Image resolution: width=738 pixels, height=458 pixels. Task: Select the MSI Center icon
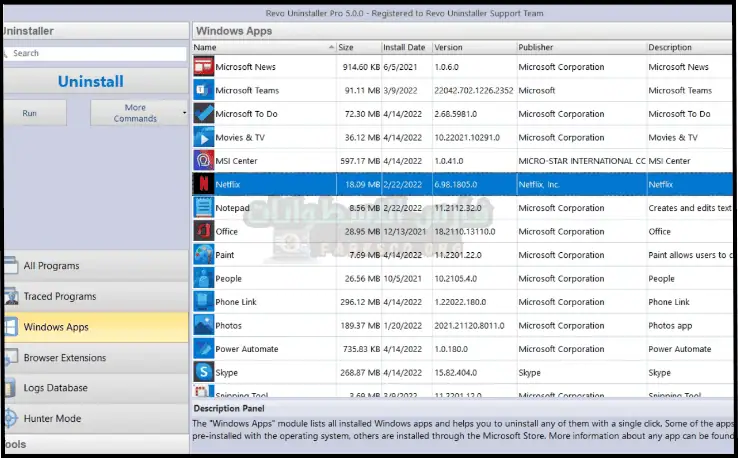click(x=203, y=161)
